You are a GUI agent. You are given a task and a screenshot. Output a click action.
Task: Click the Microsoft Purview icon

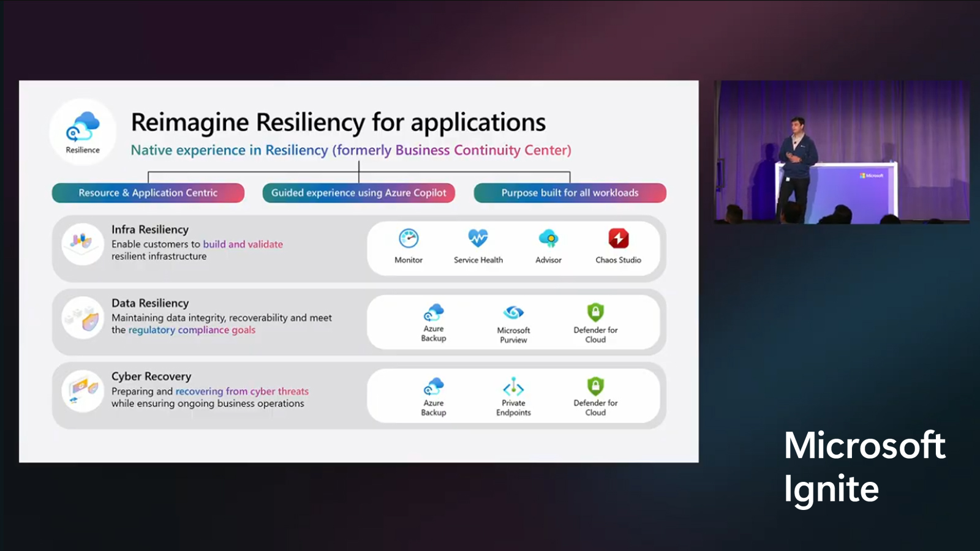click(513, 313)
